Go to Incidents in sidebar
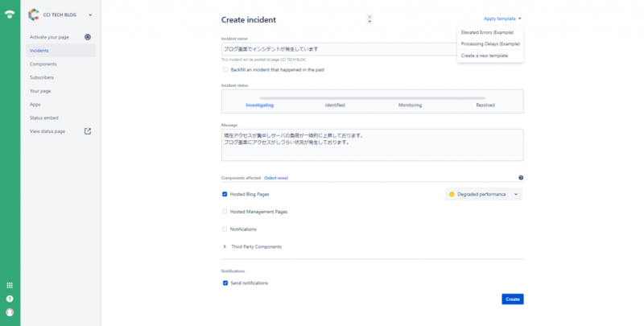644x326 pixels. point(61,51)
